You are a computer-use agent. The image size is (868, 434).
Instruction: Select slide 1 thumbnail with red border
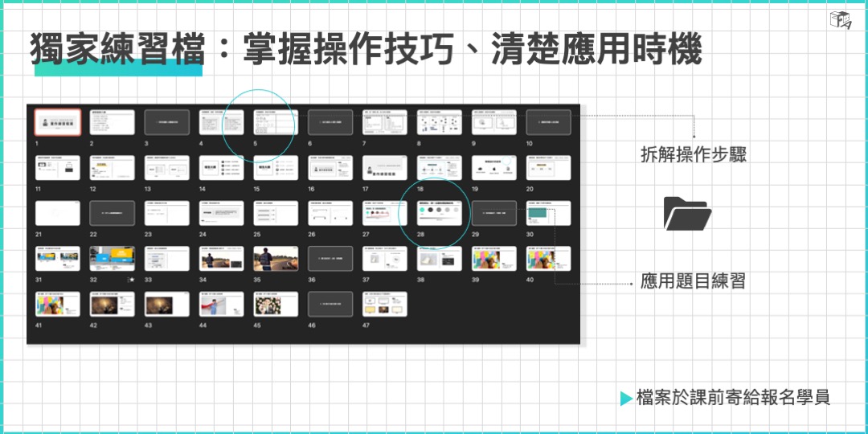click(57, 122)
